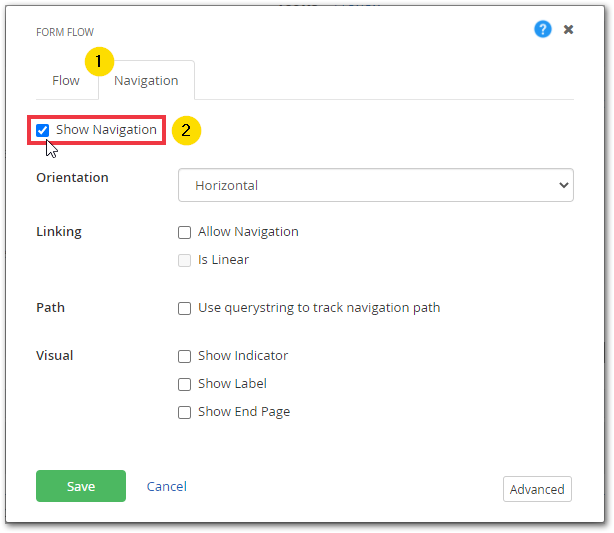Screen dimensions: 614x533
Task: Tick the Is Linear checkbox
Action: pyautogui.click(x=184, y=260)
